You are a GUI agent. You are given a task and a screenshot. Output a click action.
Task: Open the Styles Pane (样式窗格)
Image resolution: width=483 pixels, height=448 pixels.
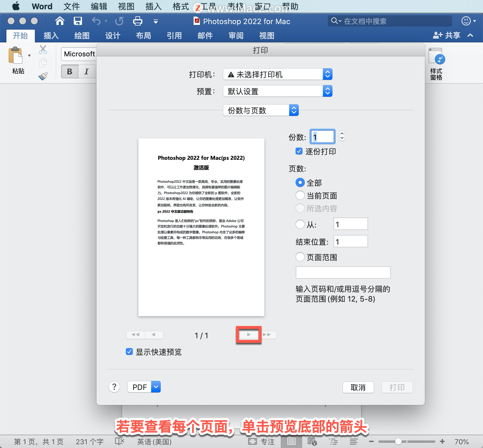[436, 64]
